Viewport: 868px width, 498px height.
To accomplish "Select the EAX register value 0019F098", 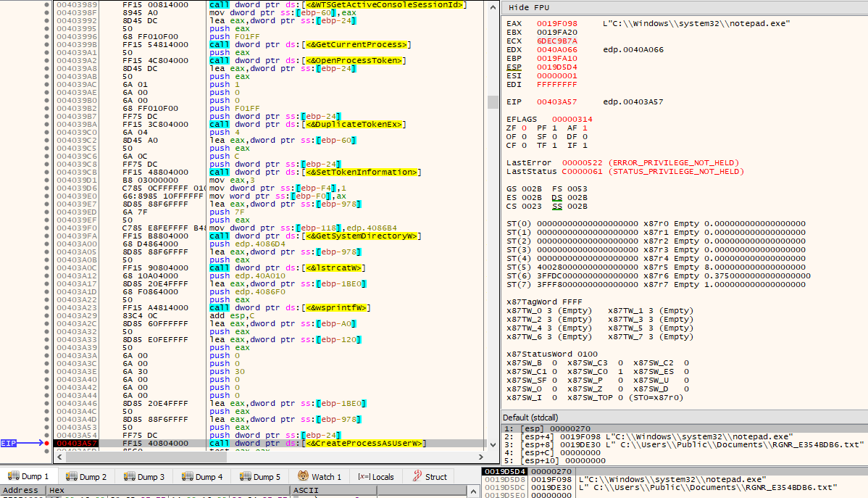I will tap(557, 23).
